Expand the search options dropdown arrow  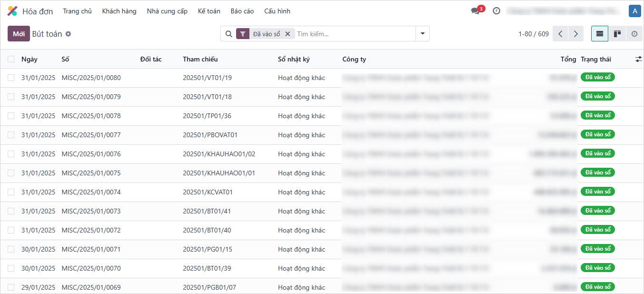422,34
